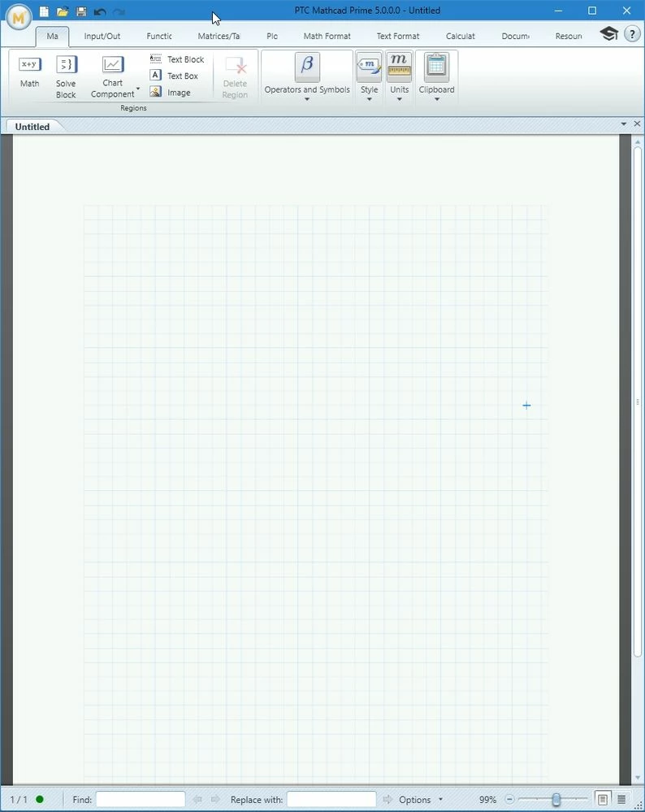
Task: Undo the last action
Action: tap(101, 11)
